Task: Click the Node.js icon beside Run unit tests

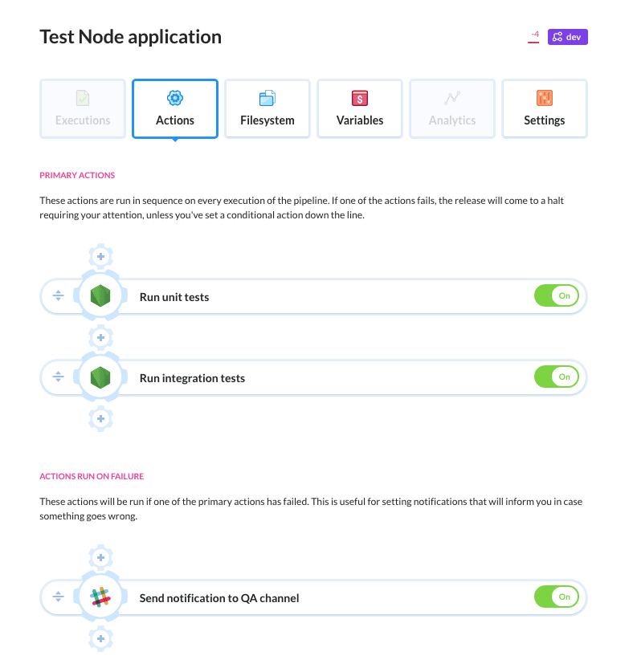Action: tap(100, 296)
